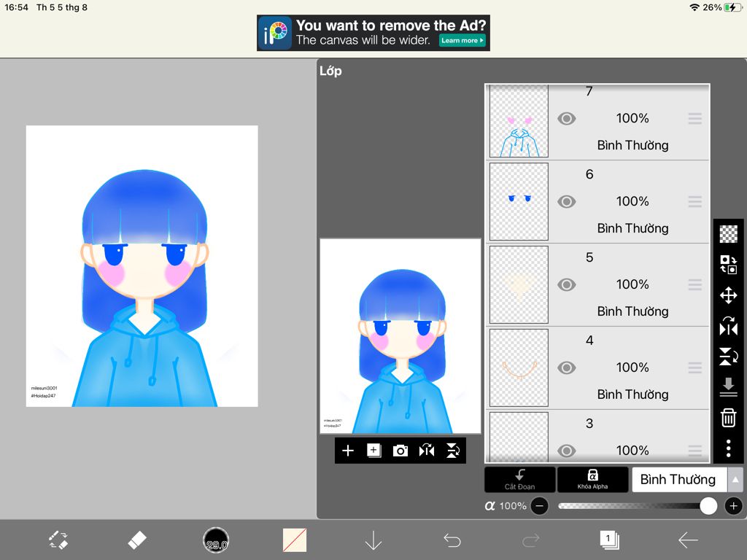Open the current color swatch
This screenshot has width=747, height=560.
(x=295, y=540)
